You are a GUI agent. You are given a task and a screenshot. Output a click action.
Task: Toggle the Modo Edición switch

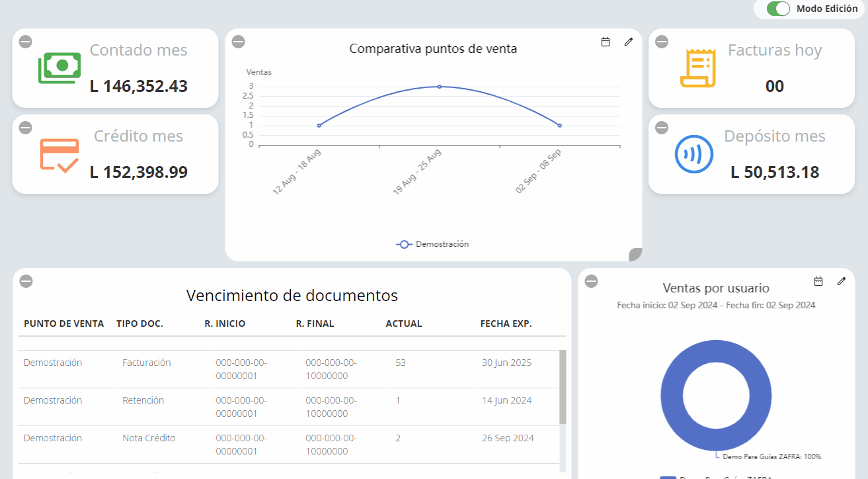tap(778, 9)
